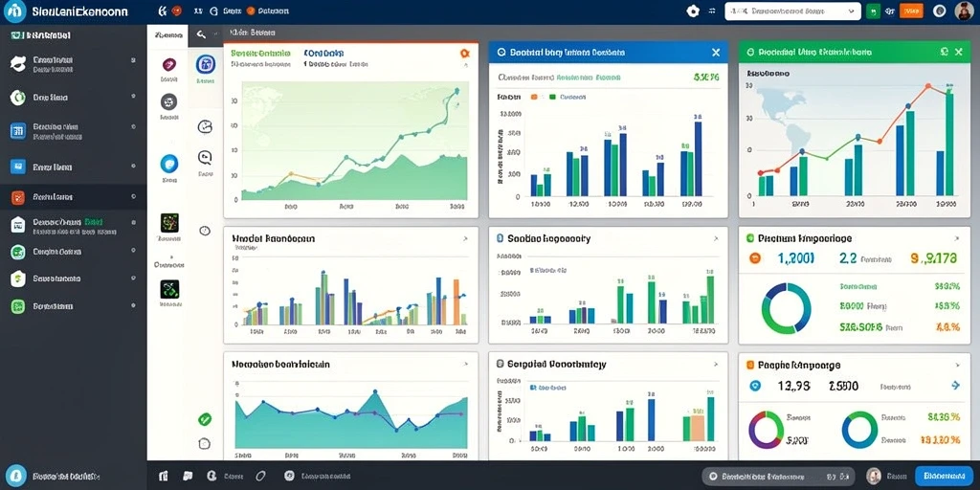The image size is (980, 490).
Task: Select the blue calendar icon in left sidebar
Action: point(17,130)
